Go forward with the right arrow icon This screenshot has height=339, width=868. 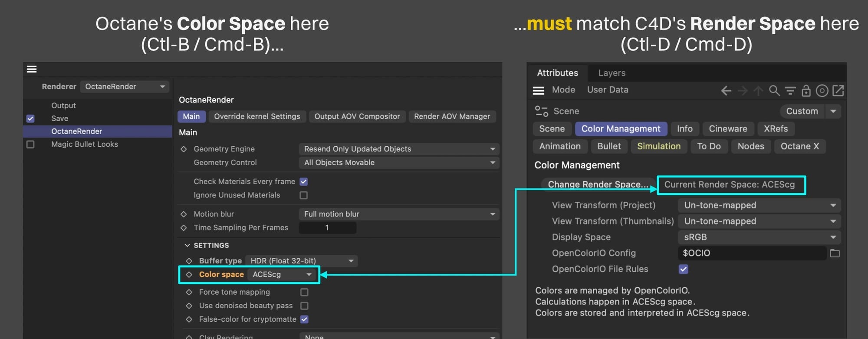743,90
